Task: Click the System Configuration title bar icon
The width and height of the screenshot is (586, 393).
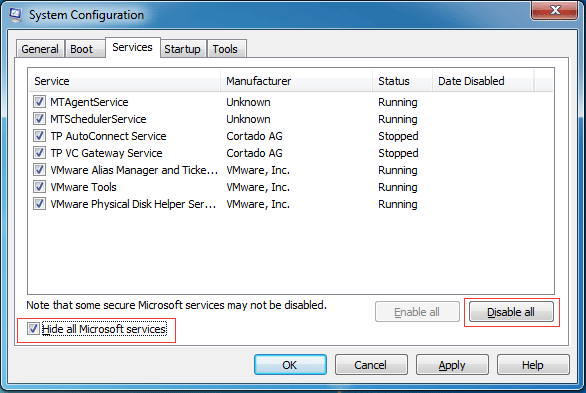Action: (x=15, y=15)
